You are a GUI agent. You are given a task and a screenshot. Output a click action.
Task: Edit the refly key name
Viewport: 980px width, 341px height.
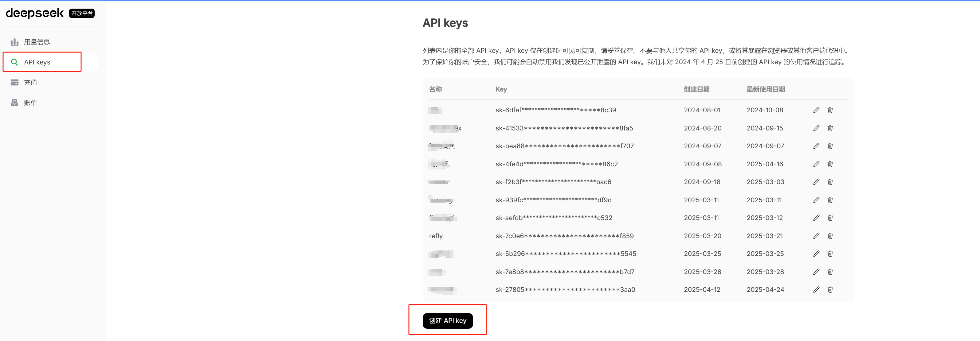click(816, 236)
